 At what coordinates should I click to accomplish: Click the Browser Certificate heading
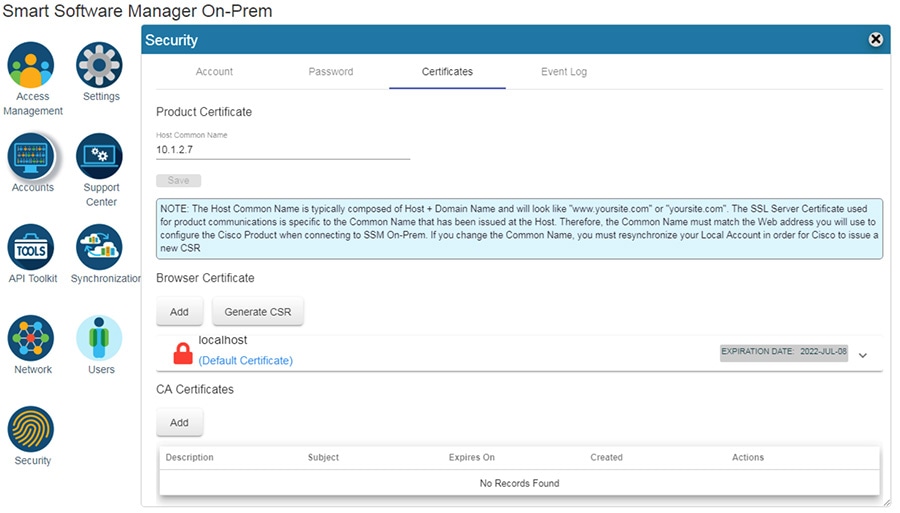[x=205, y=278]
